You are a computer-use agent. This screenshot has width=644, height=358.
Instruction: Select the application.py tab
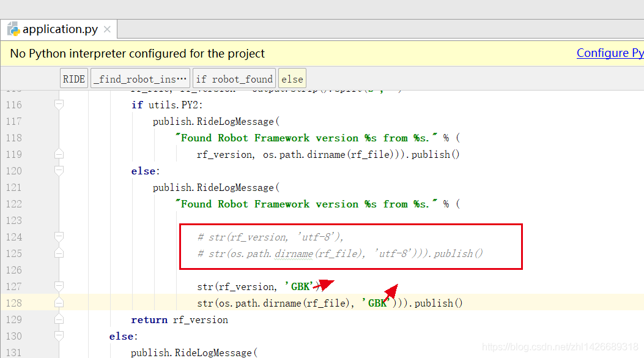coord(59,29)
